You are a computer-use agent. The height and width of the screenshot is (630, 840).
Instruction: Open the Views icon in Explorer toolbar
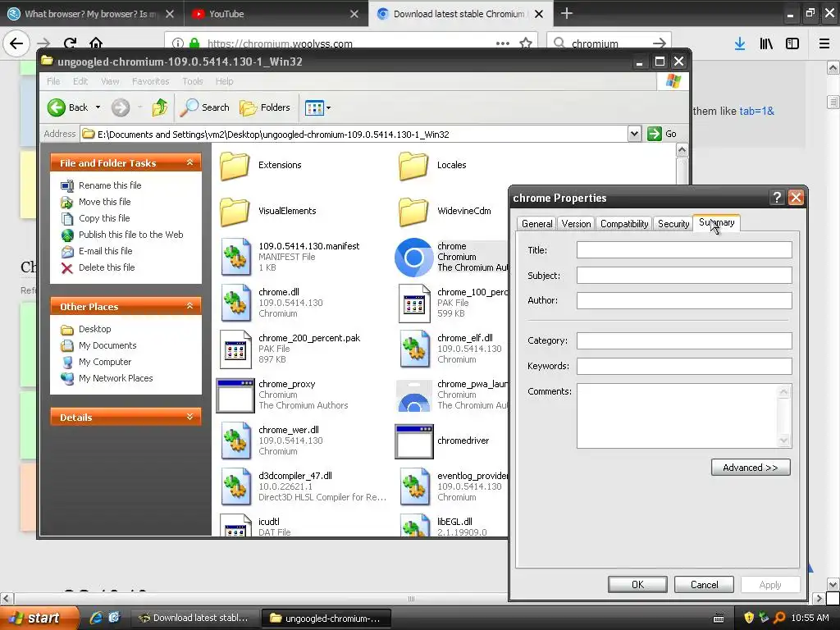coord(314,107)
